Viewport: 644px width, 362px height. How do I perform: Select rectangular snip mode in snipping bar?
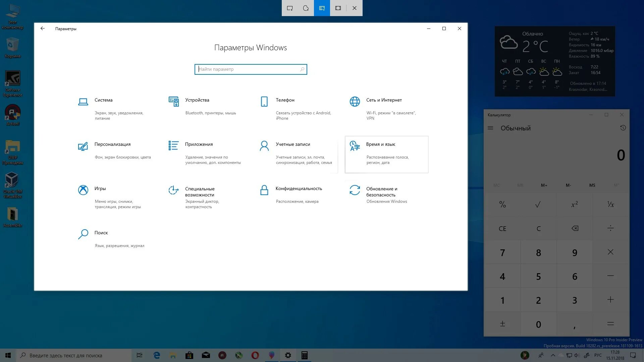pos(290,8)
